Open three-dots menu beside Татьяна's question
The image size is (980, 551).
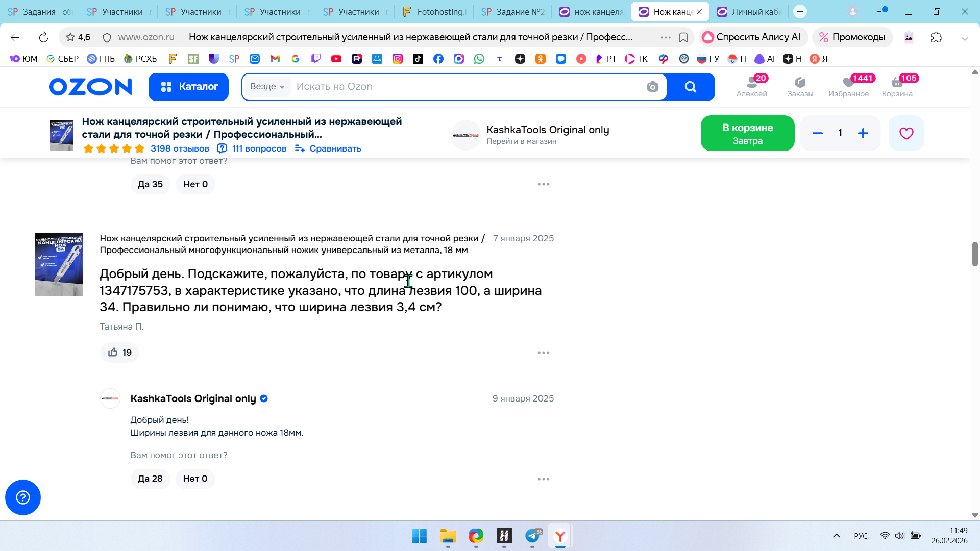click(543, 353)
